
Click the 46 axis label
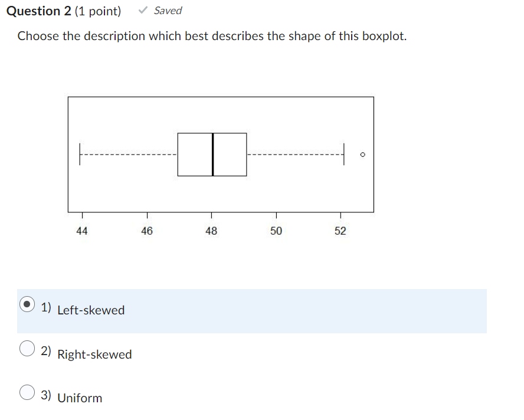[x=147, y=231]
